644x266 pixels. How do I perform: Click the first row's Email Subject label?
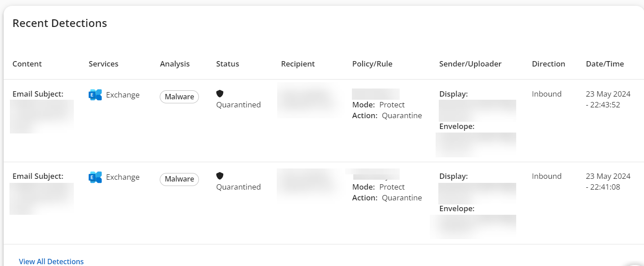[38, 94]
